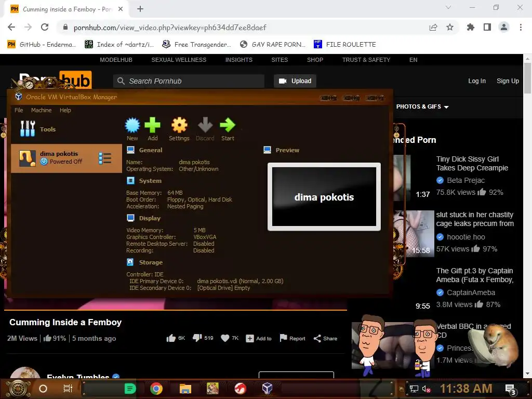The image size is (532, 399).
Task: Click the Chrome address bar URL
Action: point(170,28)
